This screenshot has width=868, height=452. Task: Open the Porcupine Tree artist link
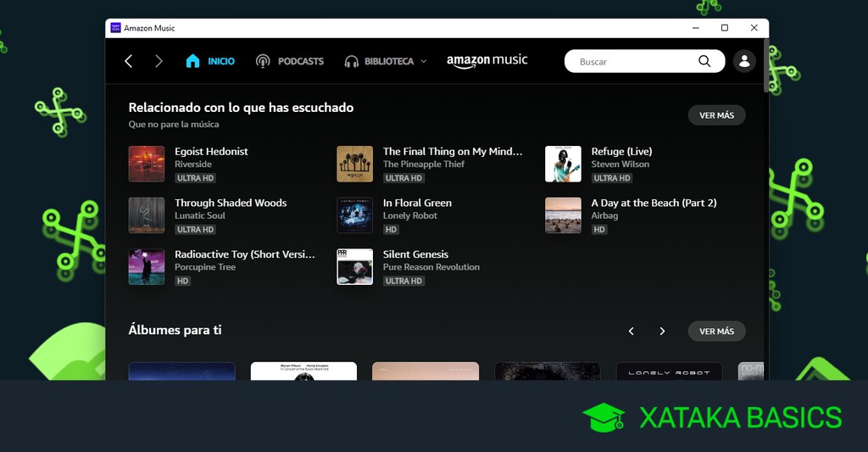(x=205, y=267)
